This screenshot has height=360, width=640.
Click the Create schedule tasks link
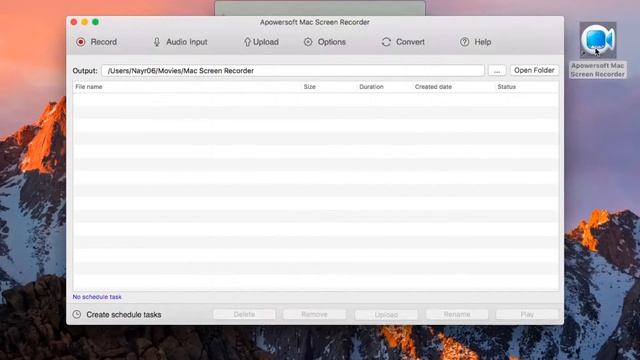point(124,315)
